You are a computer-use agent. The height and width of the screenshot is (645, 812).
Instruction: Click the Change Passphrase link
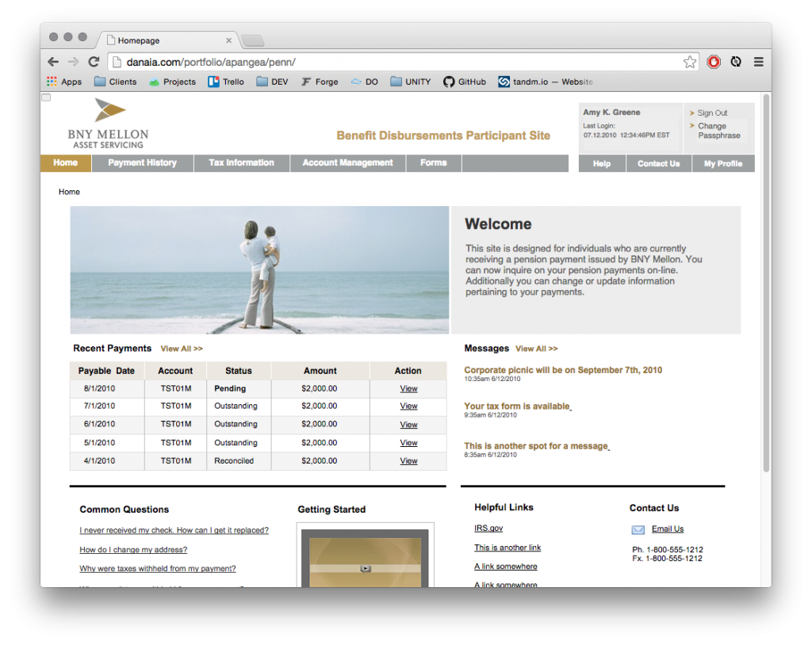click(x=718, y=131)
